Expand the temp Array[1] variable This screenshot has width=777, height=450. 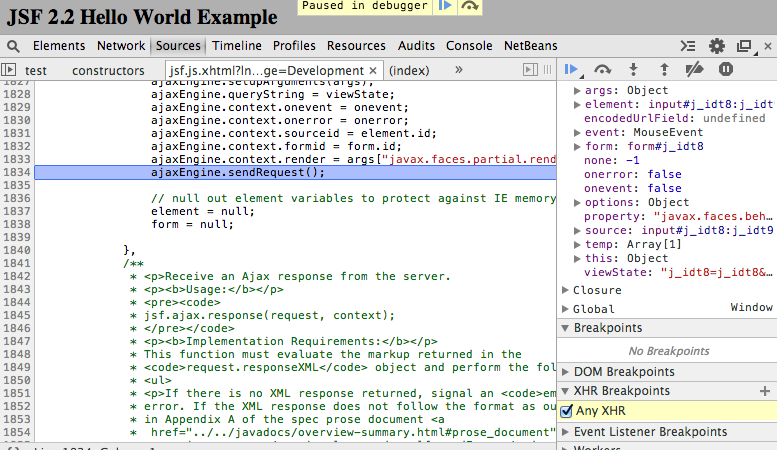coord(577,244)
